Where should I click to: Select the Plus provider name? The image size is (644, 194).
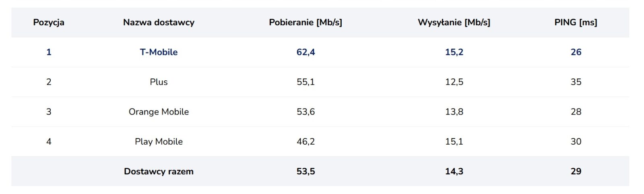pyautogui.click(x=159, y=82)
